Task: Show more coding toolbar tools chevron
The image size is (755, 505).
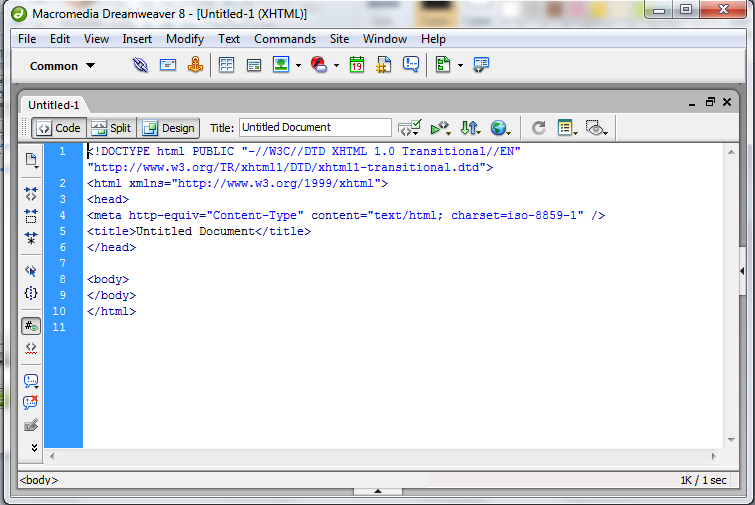Action: click(x=34, y=448)
